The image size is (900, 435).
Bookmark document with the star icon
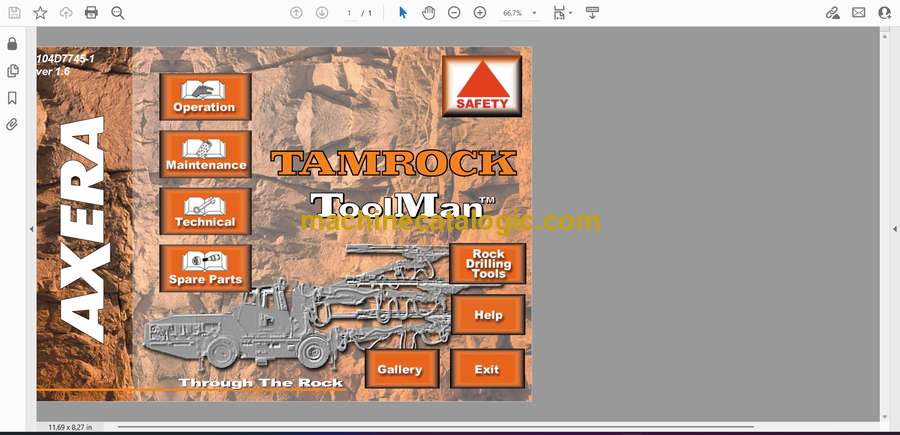pos(40,13)
